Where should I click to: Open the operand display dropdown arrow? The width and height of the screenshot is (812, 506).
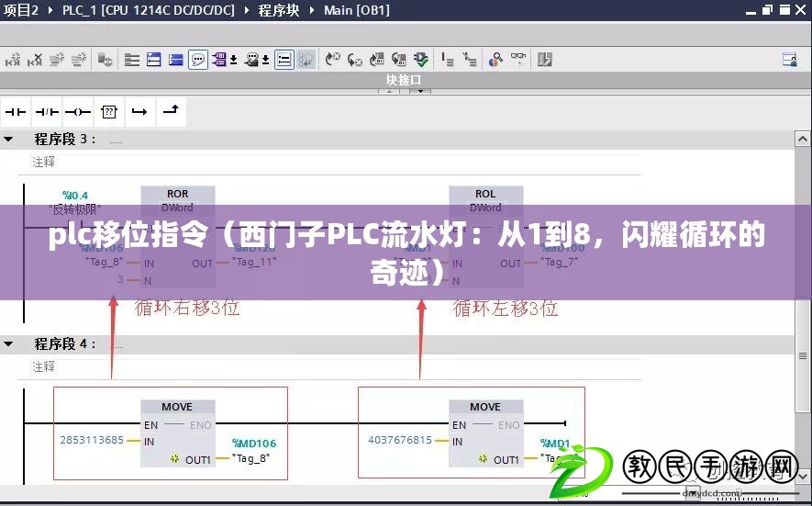(234, 60)
